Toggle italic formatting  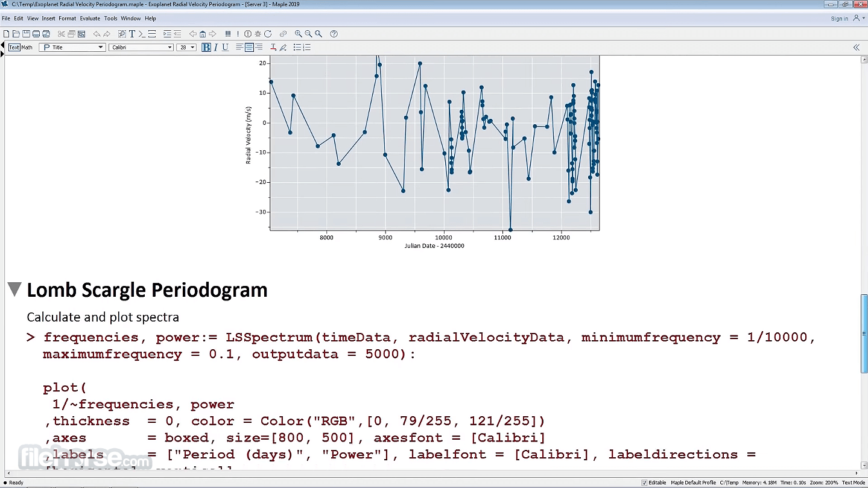tap(216, 47)
